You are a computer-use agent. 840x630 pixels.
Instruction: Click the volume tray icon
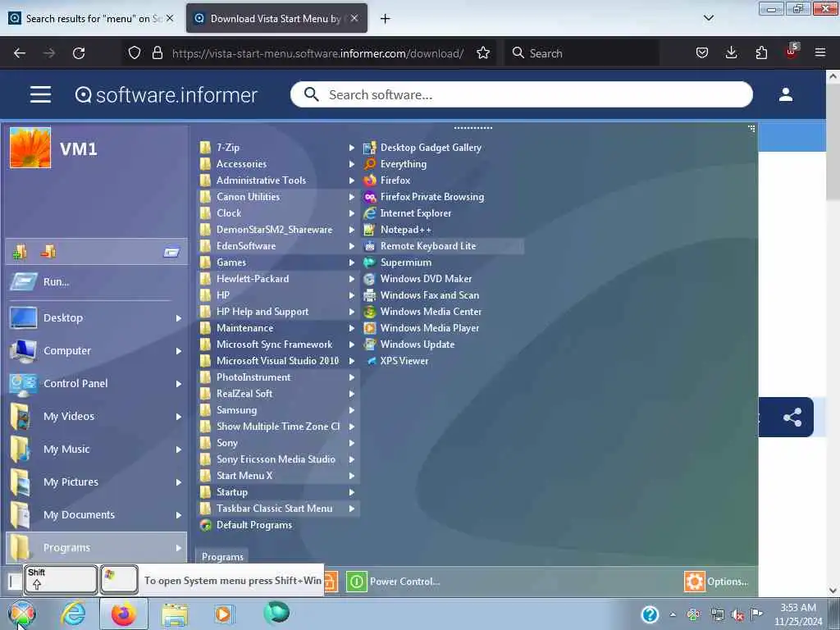point(737,615)
